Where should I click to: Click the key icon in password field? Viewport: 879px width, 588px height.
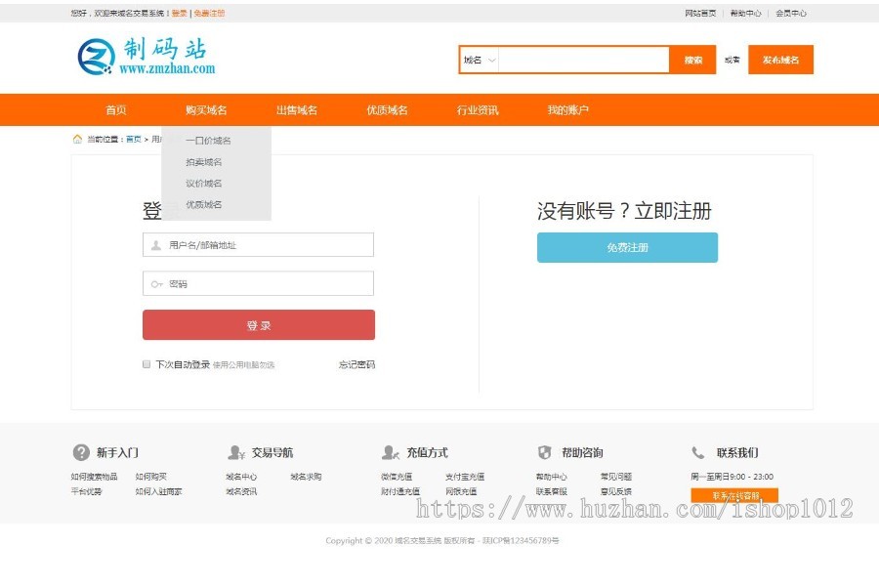tap(156, 284)
